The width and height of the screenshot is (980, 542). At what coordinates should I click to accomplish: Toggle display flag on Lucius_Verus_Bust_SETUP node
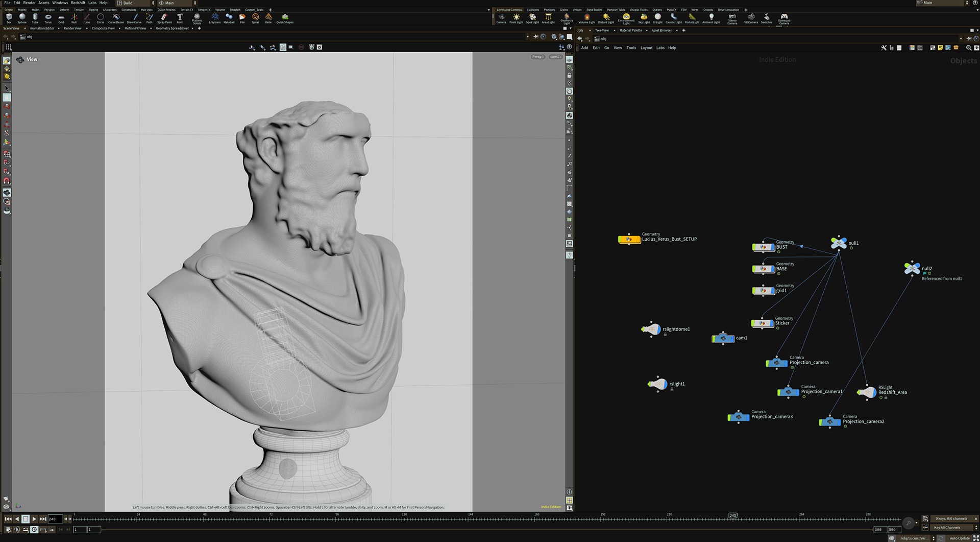(639, 239)
